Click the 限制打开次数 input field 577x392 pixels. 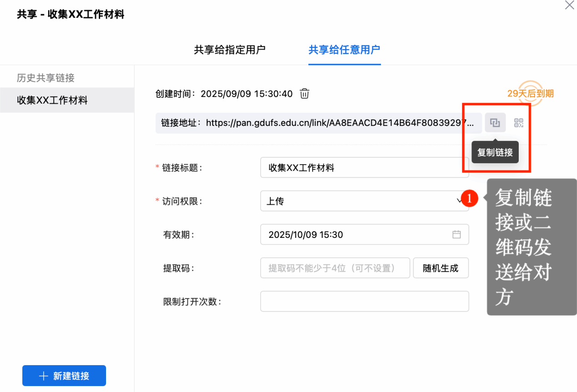coord(364,302)
